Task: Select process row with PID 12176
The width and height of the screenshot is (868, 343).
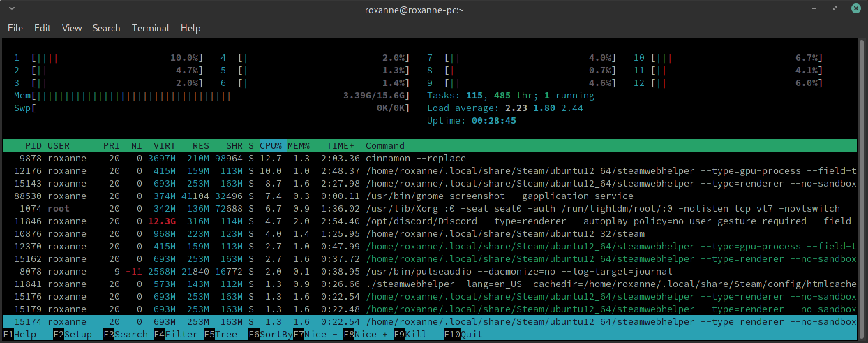Action: pos(430,171)
